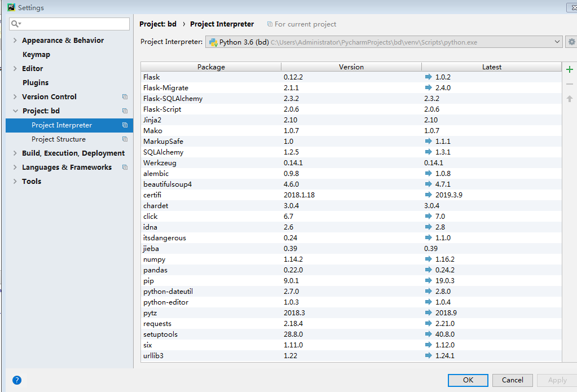Image resolution: width=577 pixels, height=392 pixels.
Task: Click the Package column header
Action: pyautogui.click(x=211, y=67)
